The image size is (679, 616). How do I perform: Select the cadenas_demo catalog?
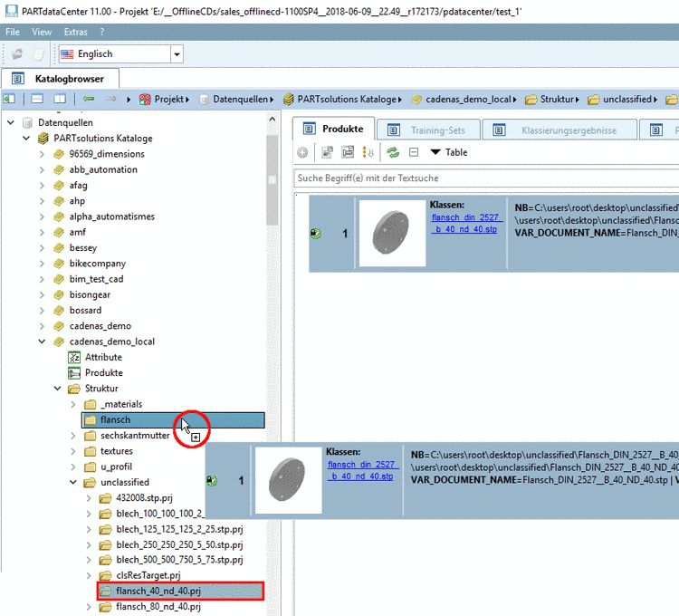100,326
